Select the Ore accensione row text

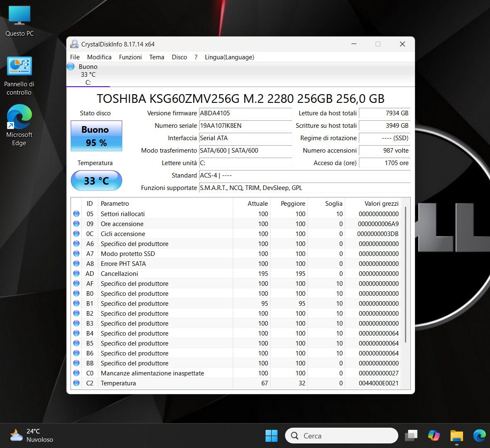[122, 224]
